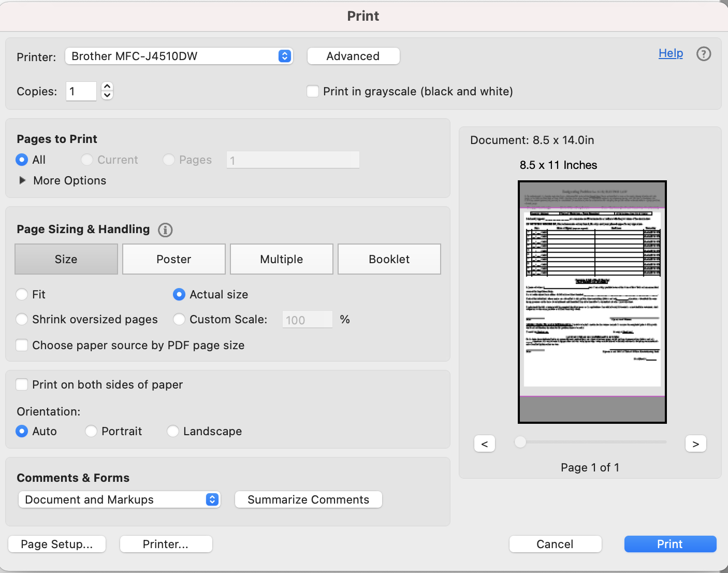Choose the Fit sizing option

22,294
